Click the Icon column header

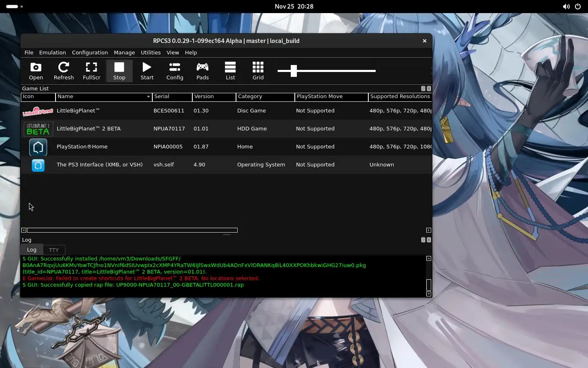(x=38, y=97)
